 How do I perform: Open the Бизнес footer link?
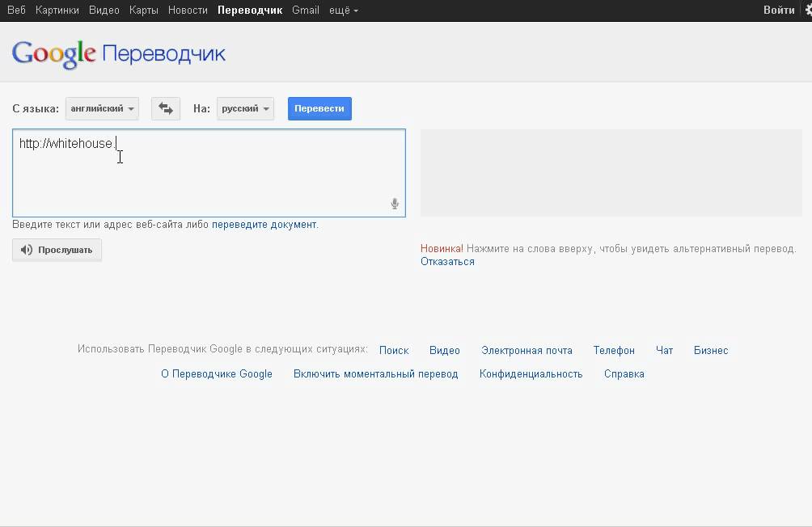coord(711,351)
